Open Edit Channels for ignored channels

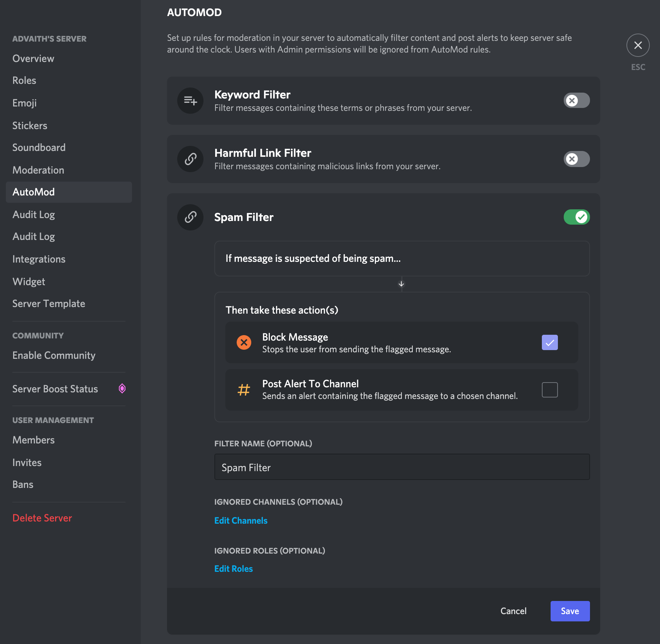click(241, 520)
